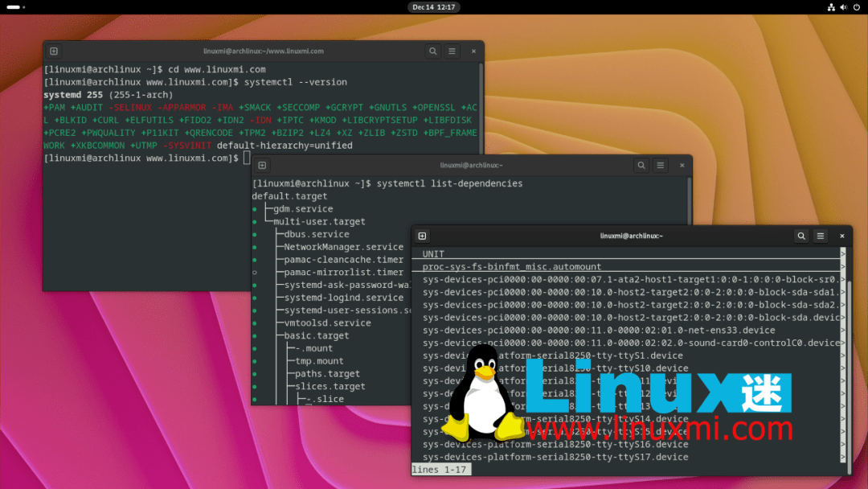Click the lines 1-17 pager indicator

(x=440, y=469)
